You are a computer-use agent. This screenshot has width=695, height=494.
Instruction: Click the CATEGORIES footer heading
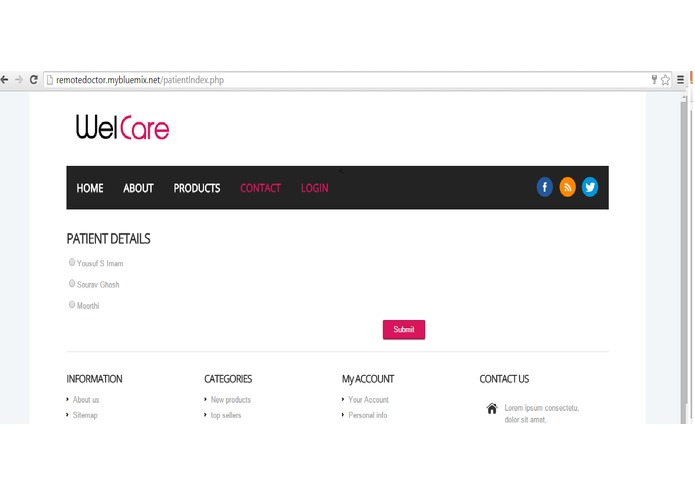click(228, 379)
